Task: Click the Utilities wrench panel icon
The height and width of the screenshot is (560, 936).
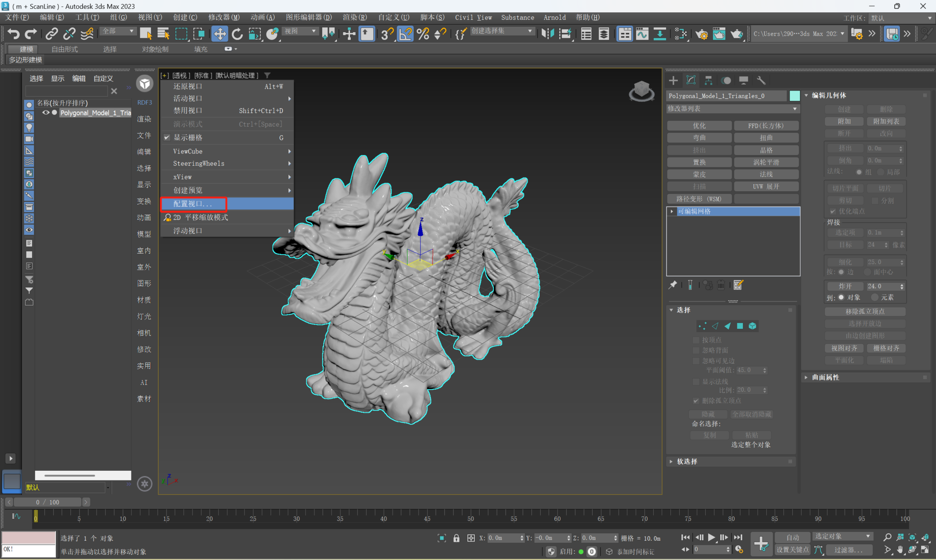Action: [761, 80]
